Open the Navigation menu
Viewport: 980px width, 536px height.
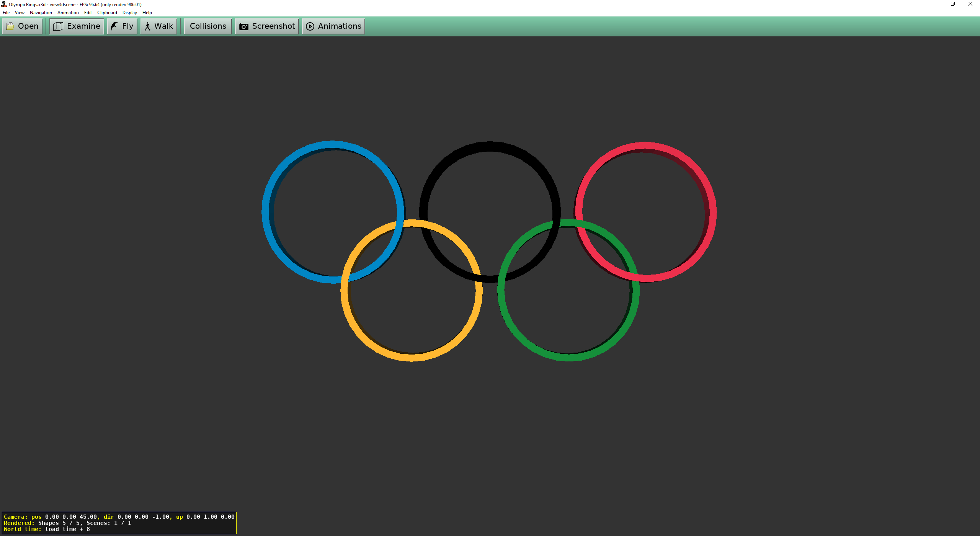[41, 13]
